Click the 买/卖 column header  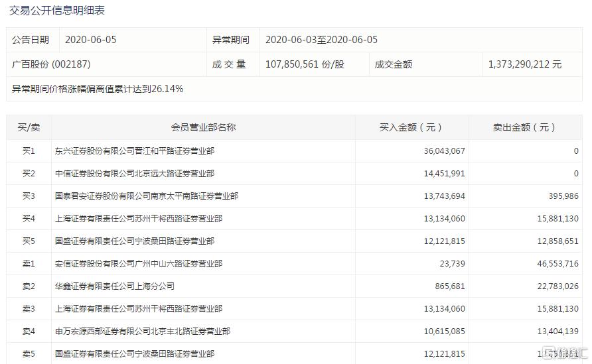point(29,127)
